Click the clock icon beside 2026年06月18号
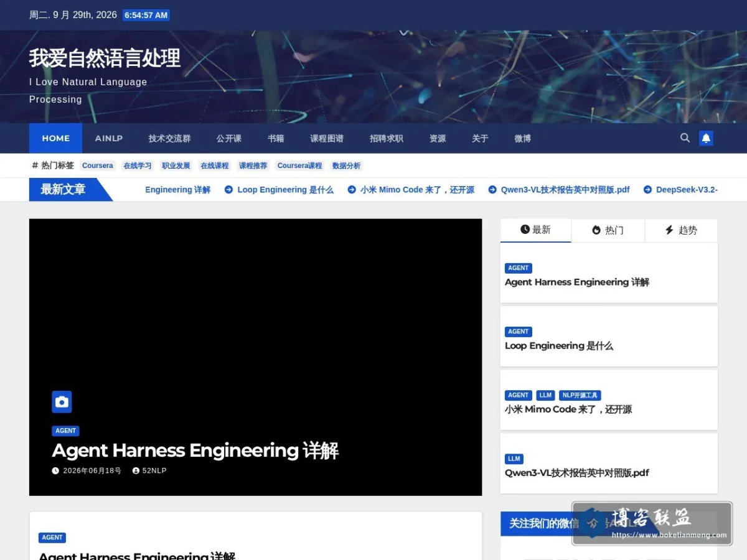 pyautogui.click(x=55, y=471)
